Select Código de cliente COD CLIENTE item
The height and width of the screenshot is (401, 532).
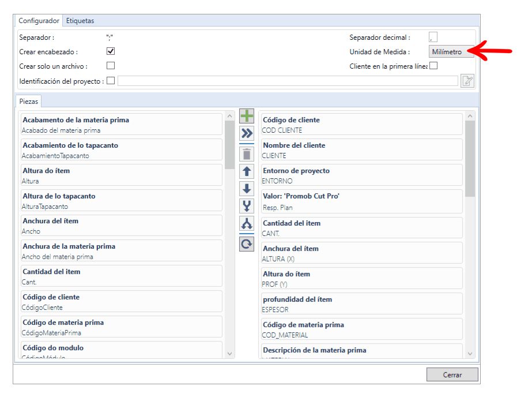coord(361,125)
